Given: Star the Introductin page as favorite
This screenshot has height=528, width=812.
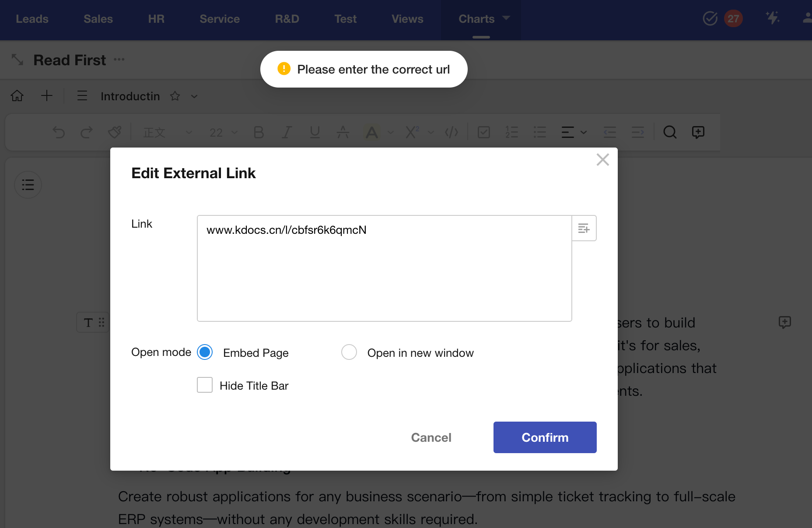Looking at the screenshot, I should click(175, 96).
